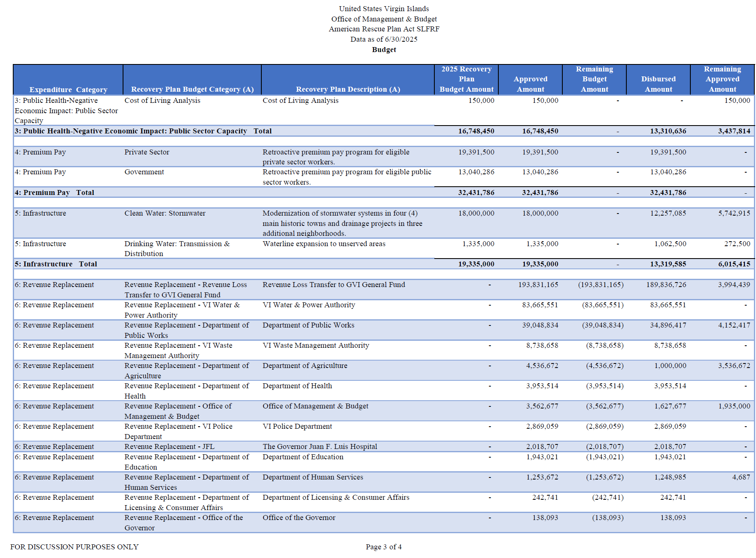Click 'Revenue Replacement - JFL' category cell
The image size is (756, 558).
pos(169,446)
